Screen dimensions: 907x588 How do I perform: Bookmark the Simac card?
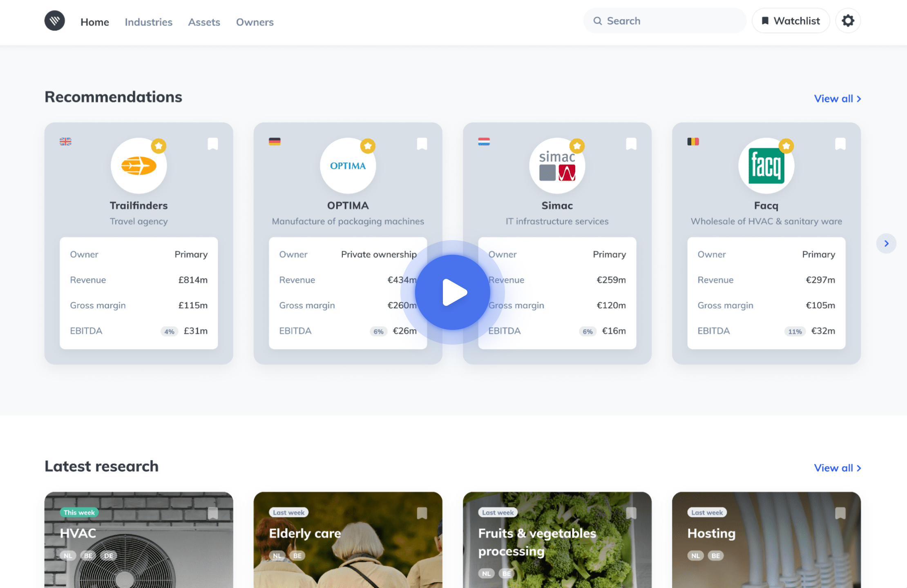coord(631,144)
